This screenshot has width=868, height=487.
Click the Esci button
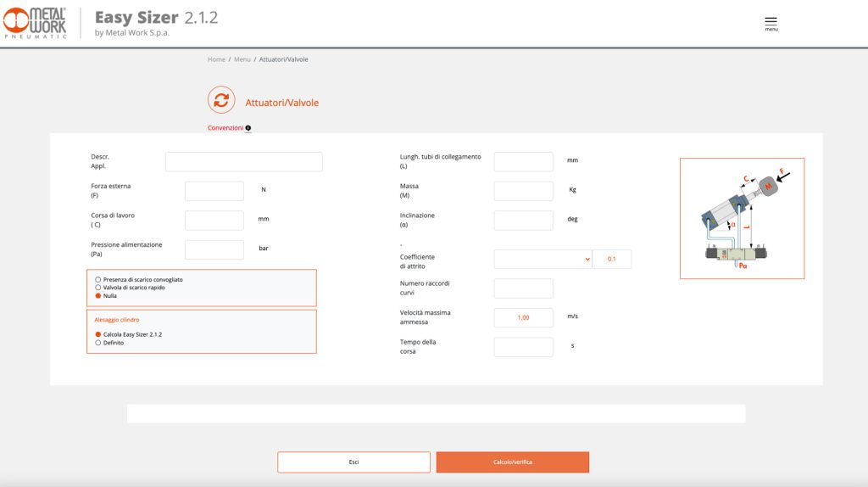[353, 462]
